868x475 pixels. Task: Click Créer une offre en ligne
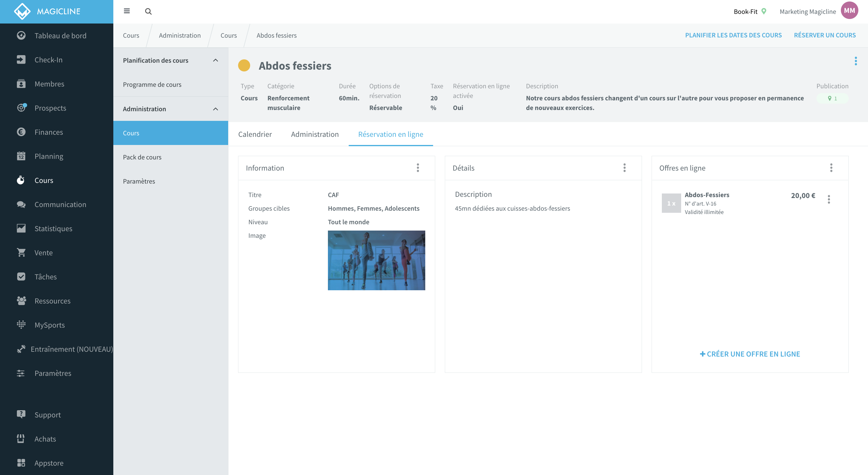pos(750,354)
